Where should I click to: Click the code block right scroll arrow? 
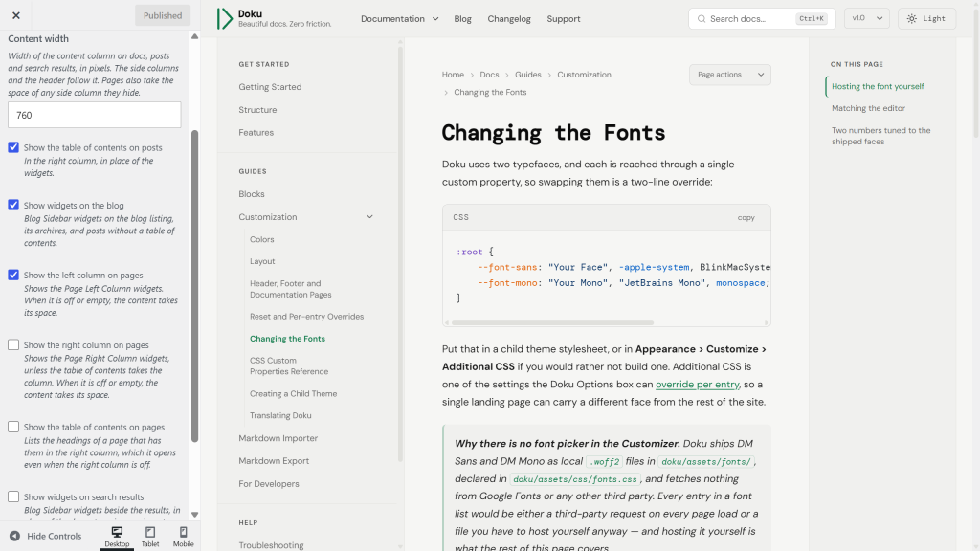[767, 323]
